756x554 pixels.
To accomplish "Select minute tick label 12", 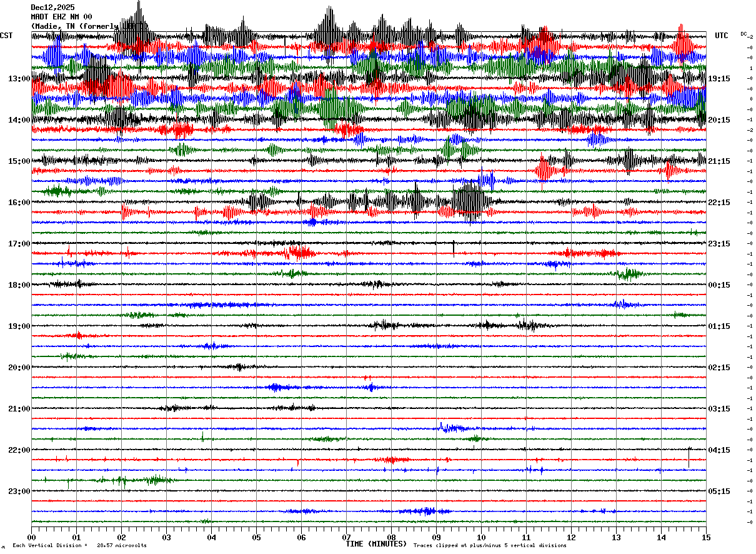I will click(571, 537).
